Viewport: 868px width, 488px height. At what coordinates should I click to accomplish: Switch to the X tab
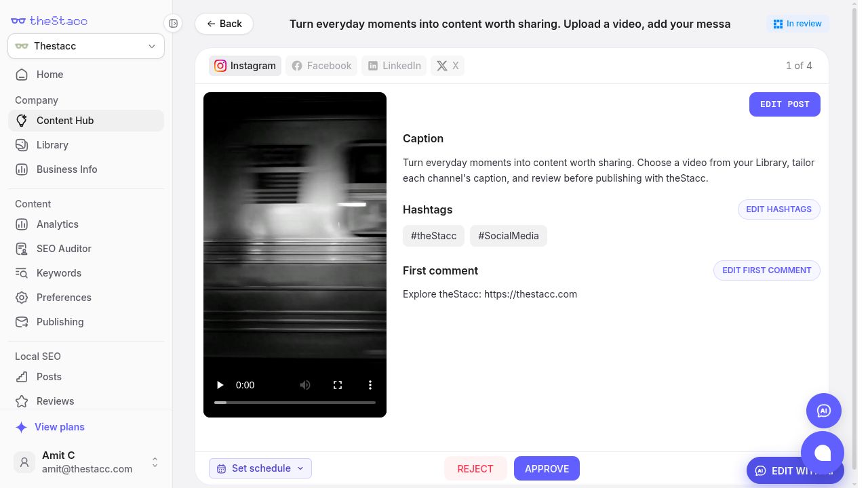448,66
